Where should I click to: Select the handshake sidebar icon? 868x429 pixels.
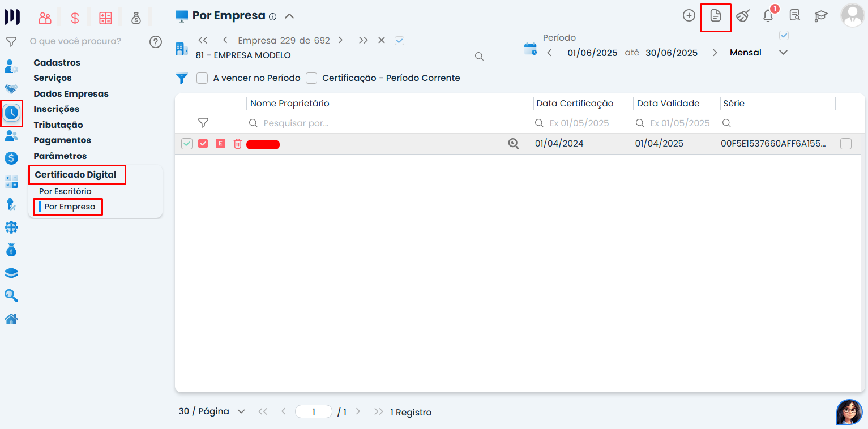pos(11,89)
